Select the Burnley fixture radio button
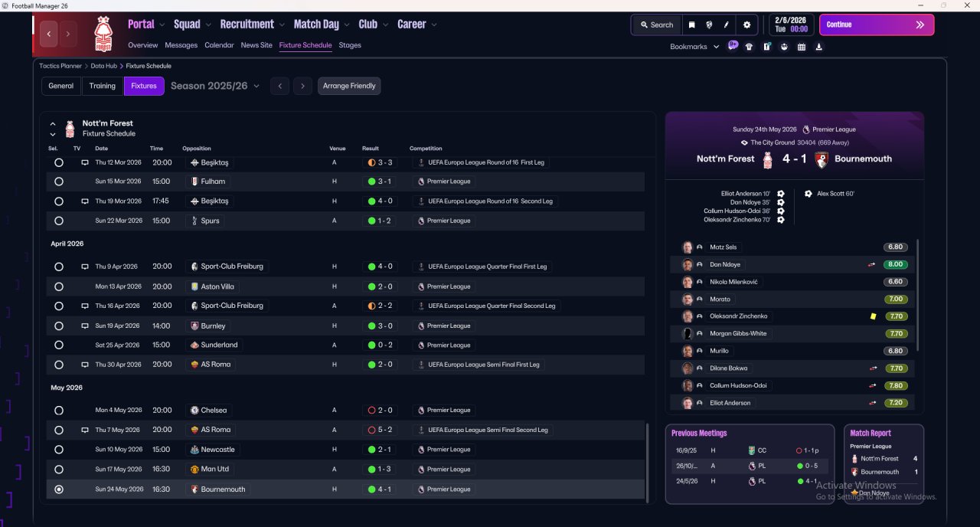 tap(59, 326)
